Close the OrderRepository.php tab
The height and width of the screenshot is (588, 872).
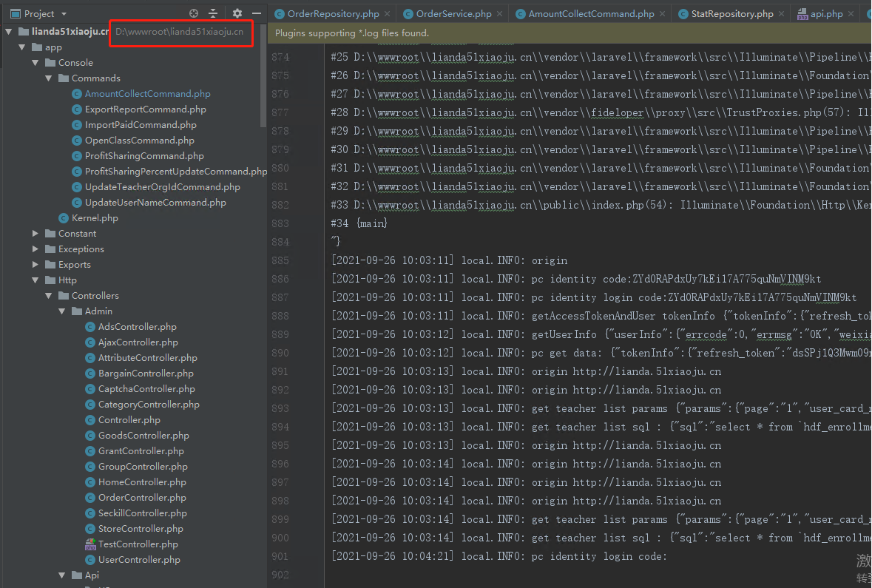point(387,14)
